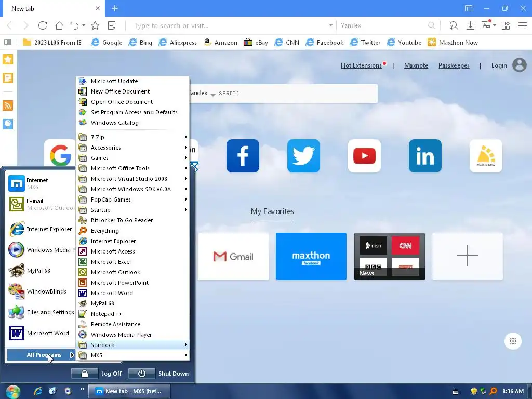Open the Facebook quick-access tile
Viewport: 532px width, 399px height.
click(x=243, y=156)
